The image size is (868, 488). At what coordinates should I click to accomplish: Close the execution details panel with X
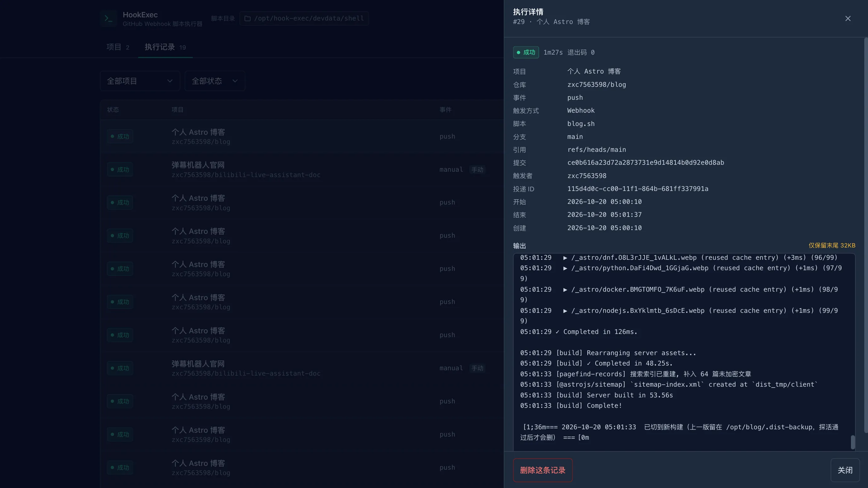click(848, 19)
